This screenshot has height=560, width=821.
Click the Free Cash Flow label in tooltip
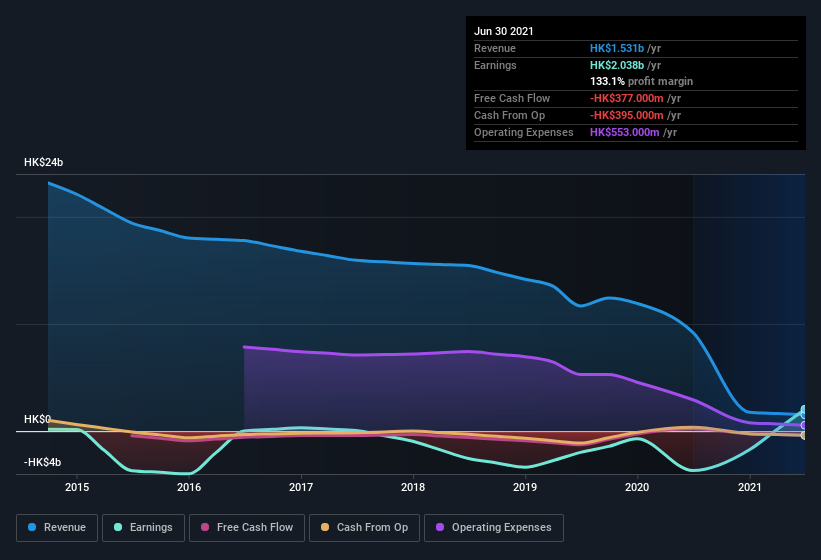coord(512,98)
